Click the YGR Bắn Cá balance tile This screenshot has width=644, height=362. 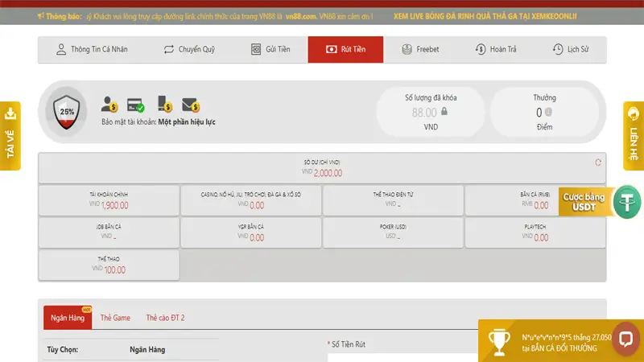[251, 232]
